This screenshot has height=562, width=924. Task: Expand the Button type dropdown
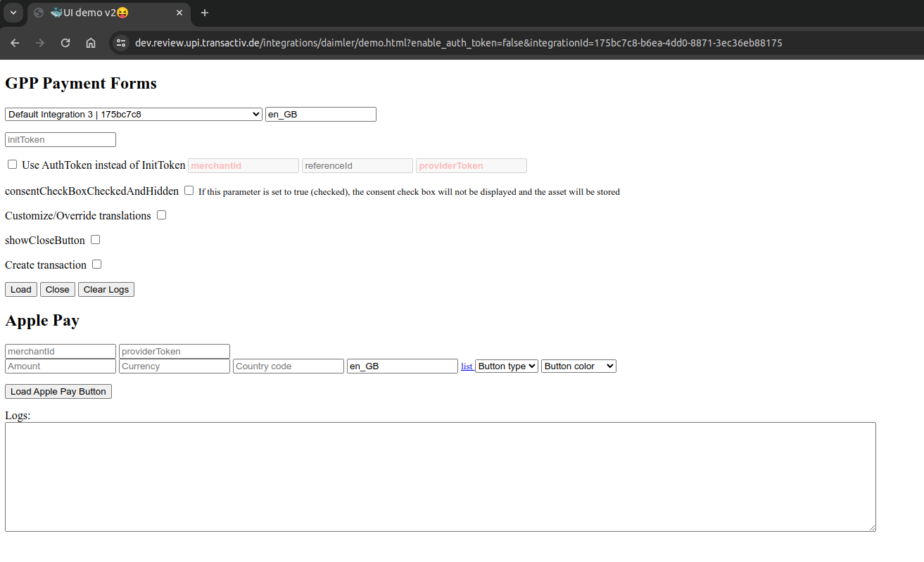[507, 366]
